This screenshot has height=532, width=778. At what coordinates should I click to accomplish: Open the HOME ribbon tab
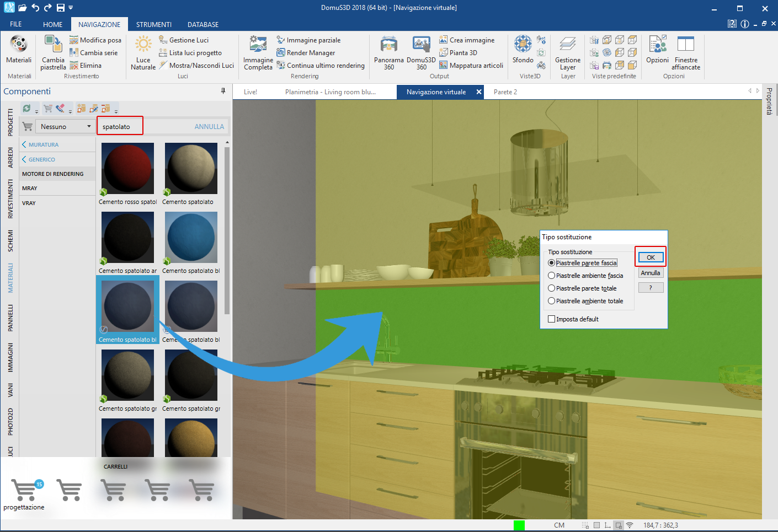coord(53,24)
